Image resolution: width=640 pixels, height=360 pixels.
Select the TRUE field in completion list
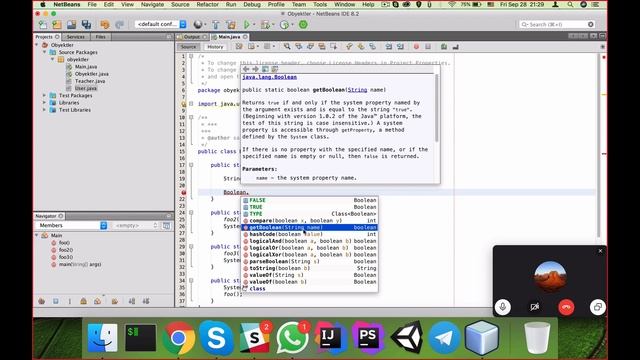pyautogui.click(x=310, y=207)
